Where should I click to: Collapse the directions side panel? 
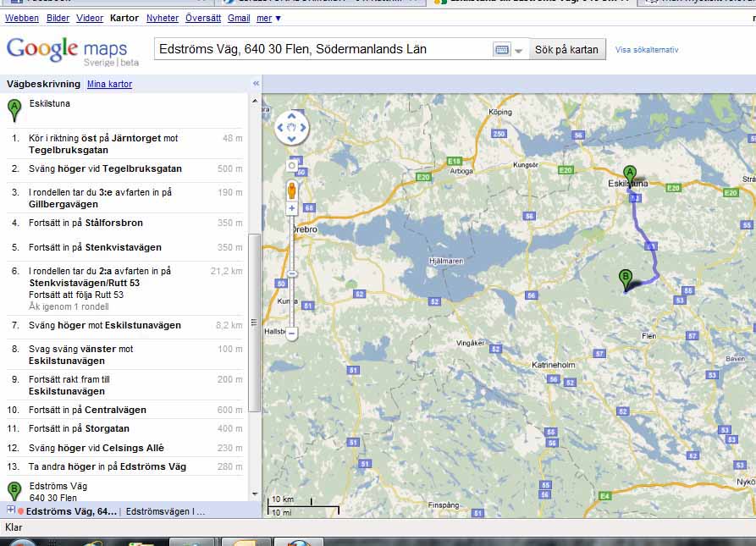(x=256, y=83)
